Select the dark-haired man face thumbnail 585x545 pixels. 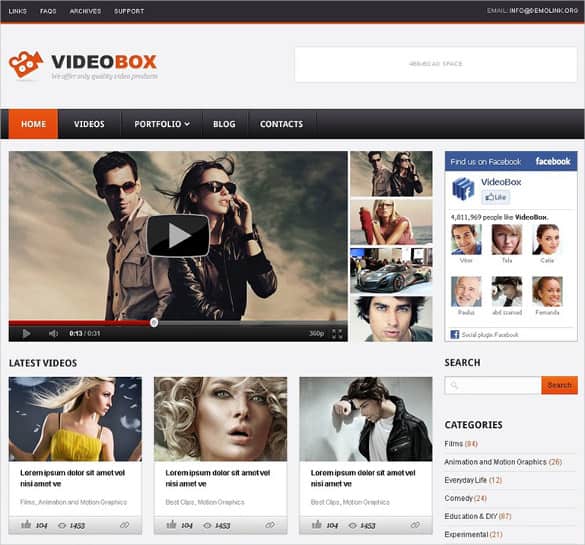click(x=391, y=319)
